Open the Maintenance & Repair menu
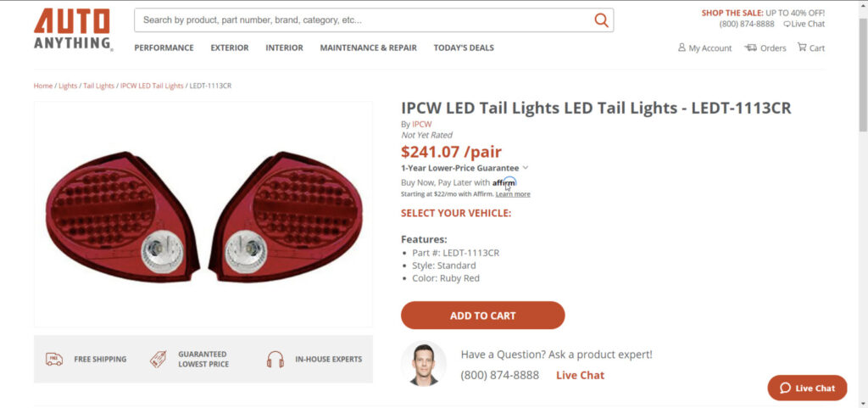The image size is (868, 408). pos(368,48)
